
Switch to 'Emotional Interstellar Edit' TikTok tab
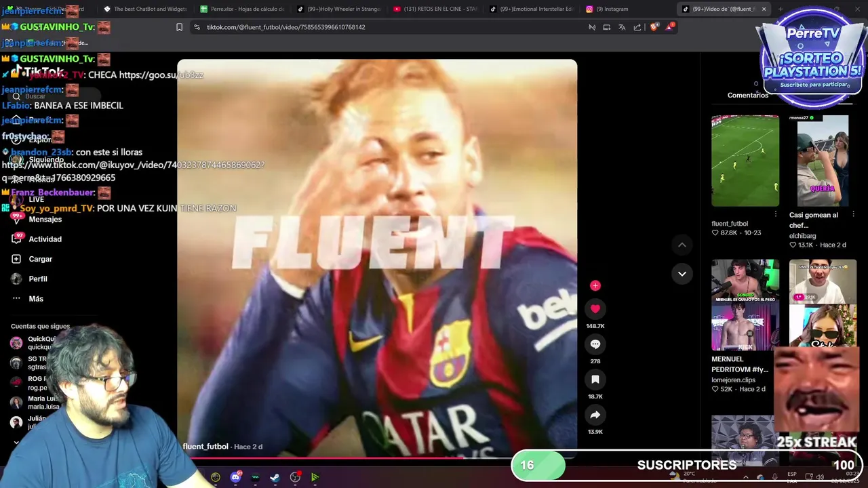point(533,9)
